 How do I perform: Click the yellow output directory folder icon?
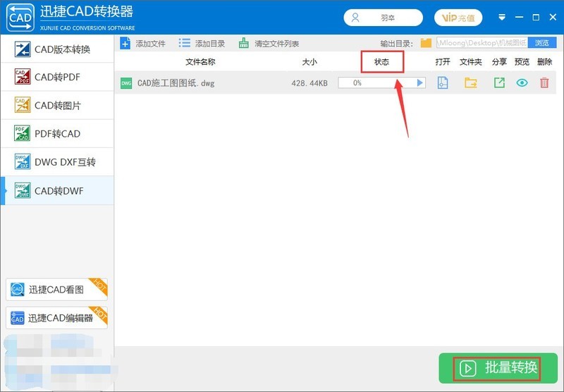coord(426,43)
